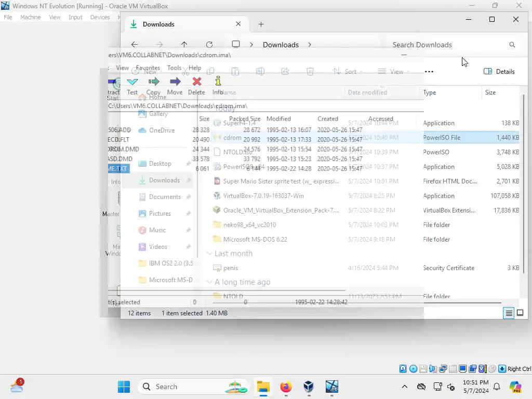This screenshot has height=399, width=532.
Task: Select Super Mario Sister sprite test file
Action: pyautogui.click(x=281, y=181)
